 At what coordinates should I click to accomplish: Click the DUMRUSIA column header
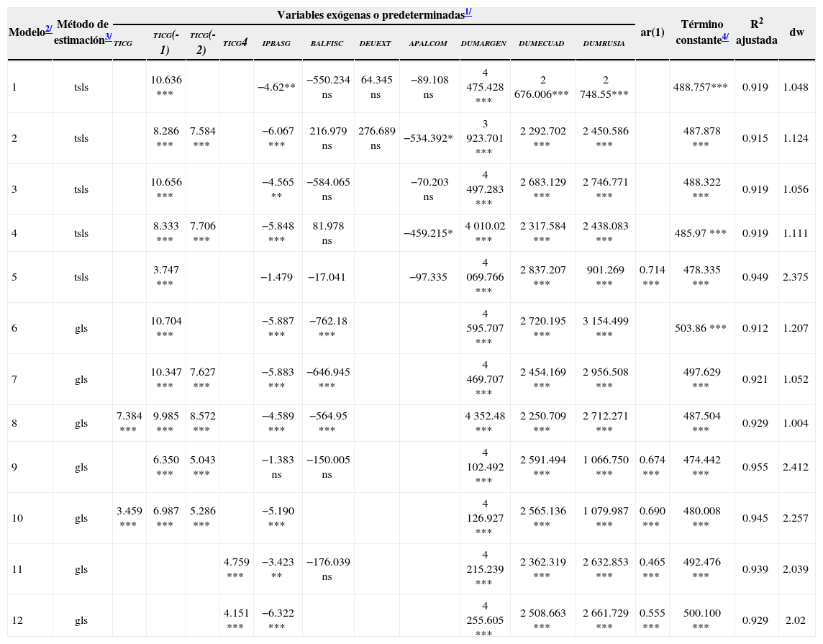point(604,44)
